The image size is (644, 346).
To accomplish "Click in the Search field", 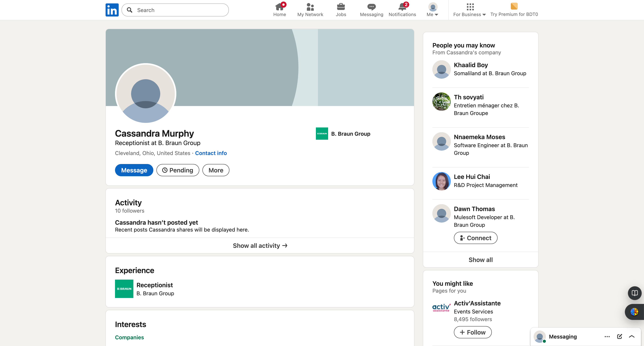I will point(180,10).
